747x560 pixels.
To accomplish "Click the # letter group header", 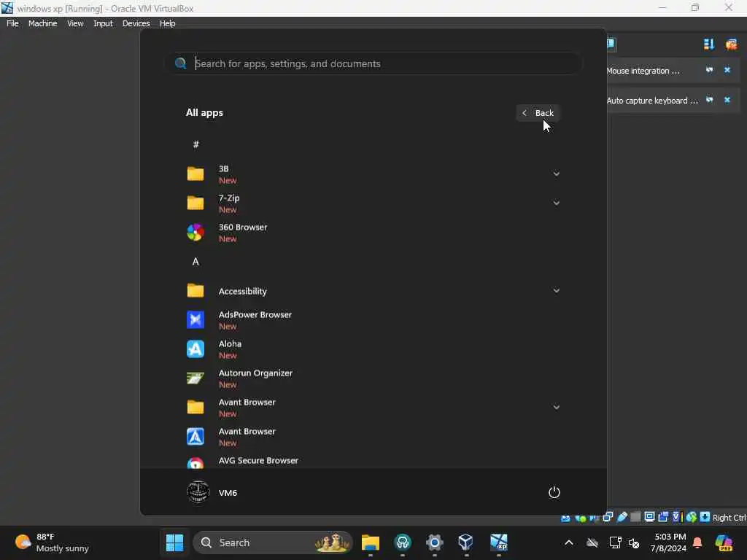I will (196, 144).
